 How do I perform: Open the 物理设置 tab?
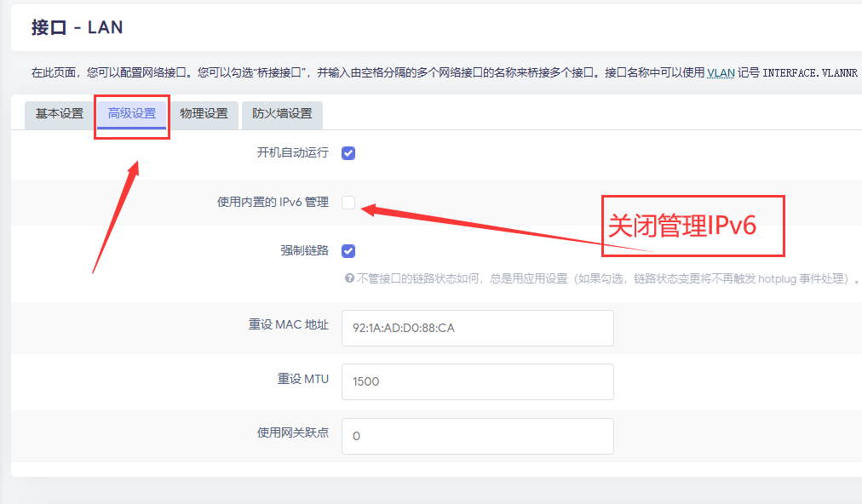(204, 113)
